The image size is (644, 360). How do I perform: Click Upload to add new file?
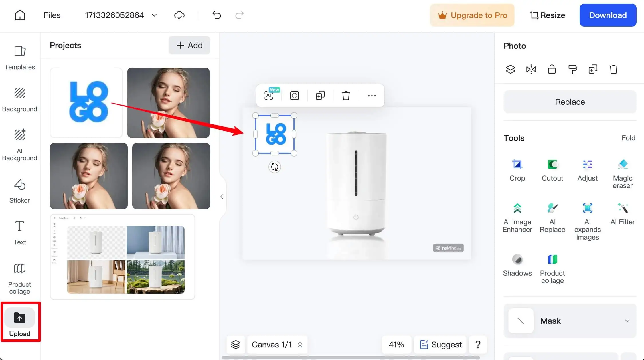pos(19,323)
